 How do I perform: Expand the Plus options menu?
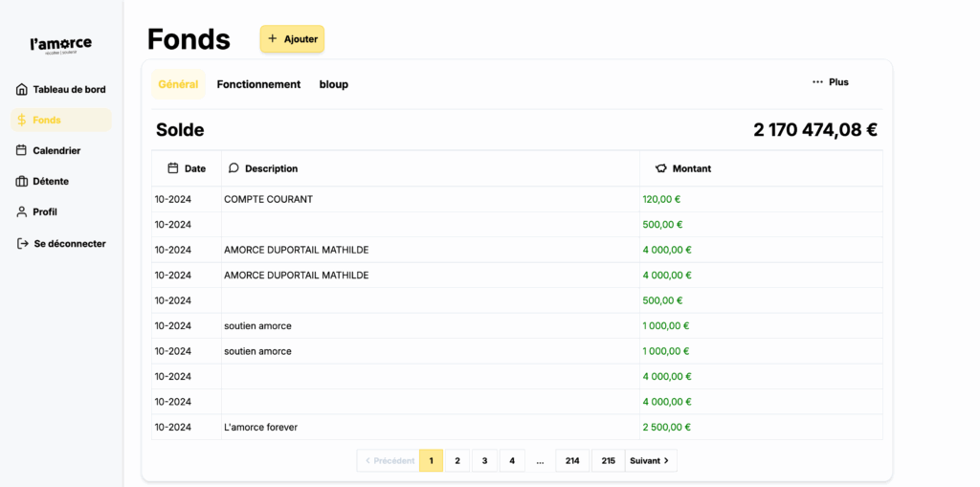click(x=830, y=82)
